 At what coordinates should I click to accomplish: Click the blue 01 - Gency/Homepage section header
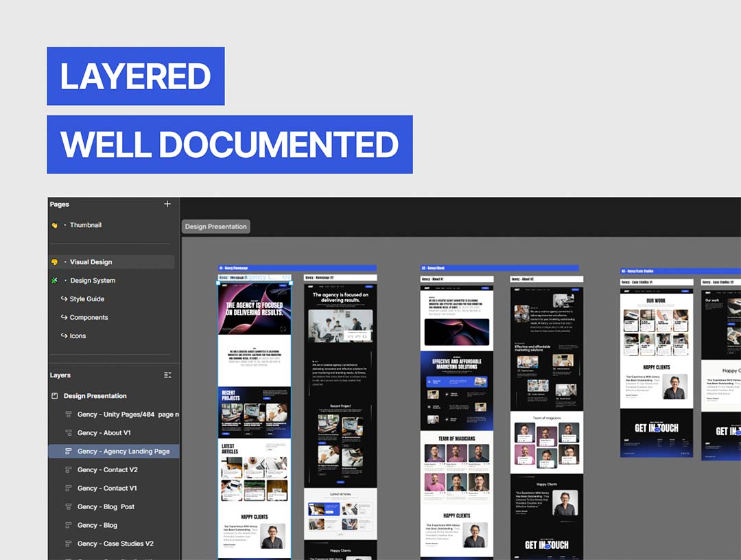click(x=296, y=268)
